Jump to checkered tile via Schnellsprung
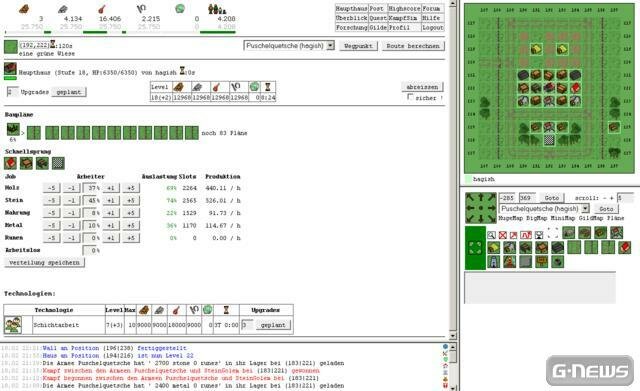 click(58, 163)
